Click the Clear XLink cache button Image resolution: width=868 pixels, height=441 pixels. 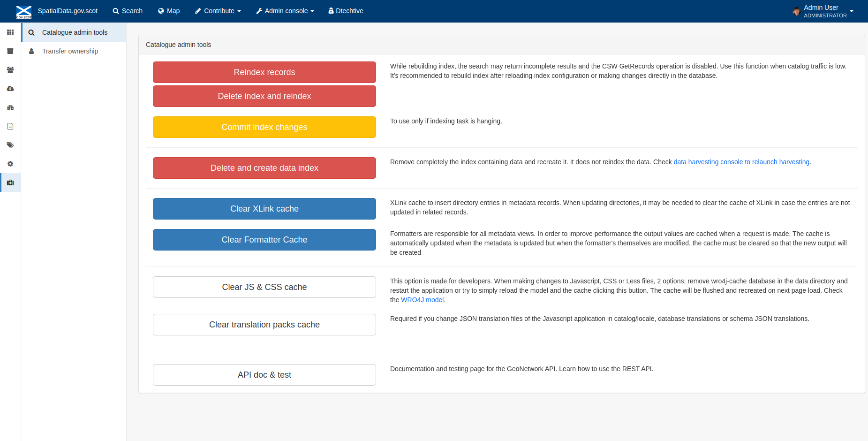click(x=264, y=209)
